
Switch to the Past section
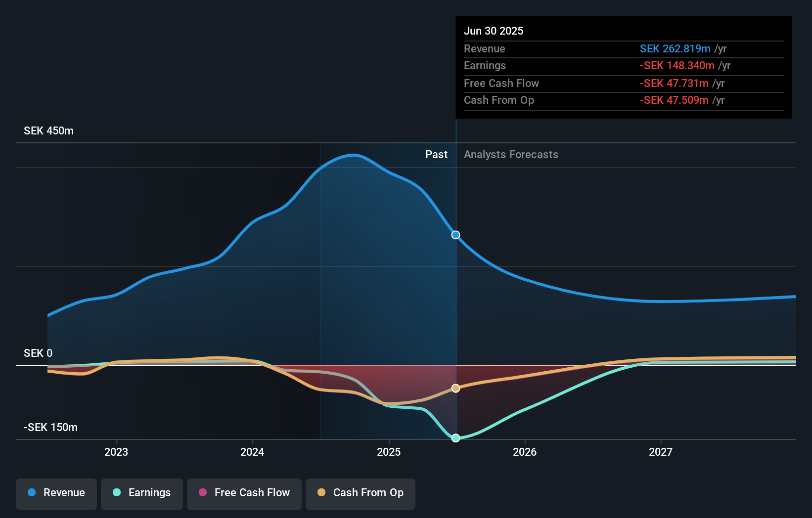[436, 154]
